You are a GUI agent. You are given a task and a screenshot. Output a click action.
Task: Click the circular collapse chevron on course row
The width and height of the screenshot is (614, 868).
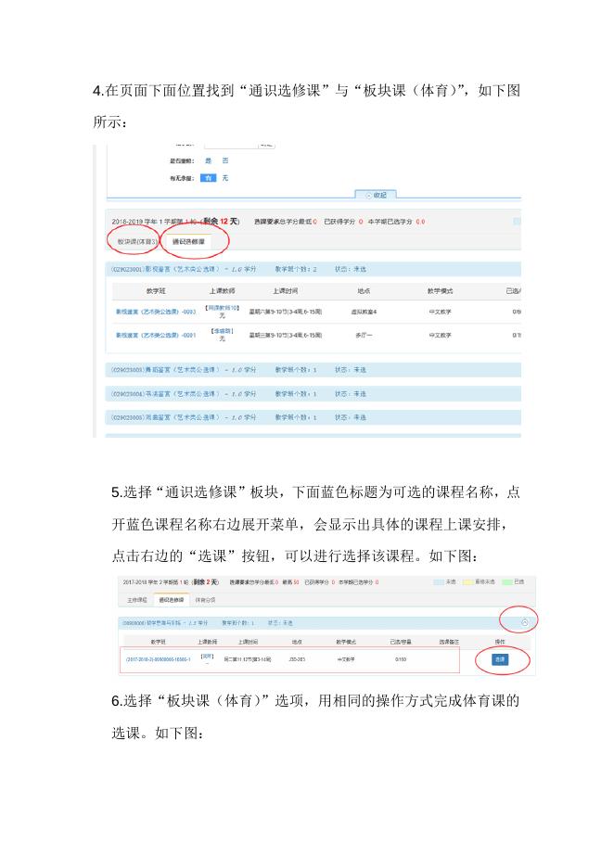click(x=525, y=623)
